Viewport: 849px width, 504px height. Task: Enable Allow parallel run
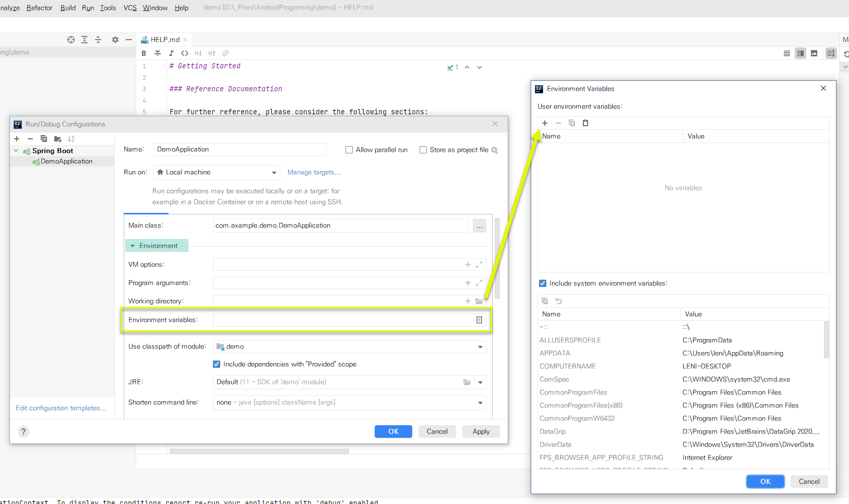[349, 150]
